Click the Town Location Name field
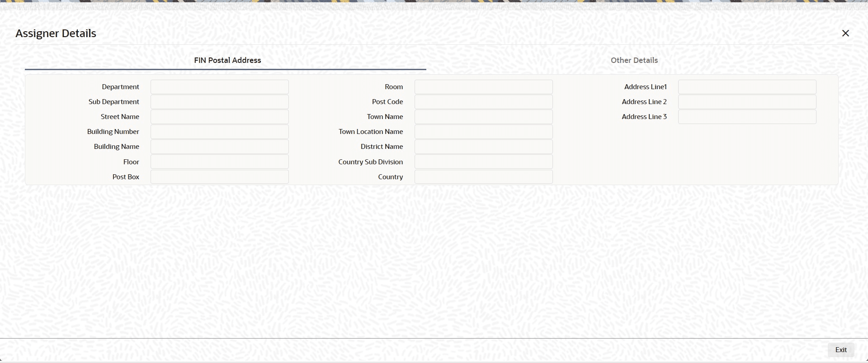868x363 pixels. click(484, 132)
